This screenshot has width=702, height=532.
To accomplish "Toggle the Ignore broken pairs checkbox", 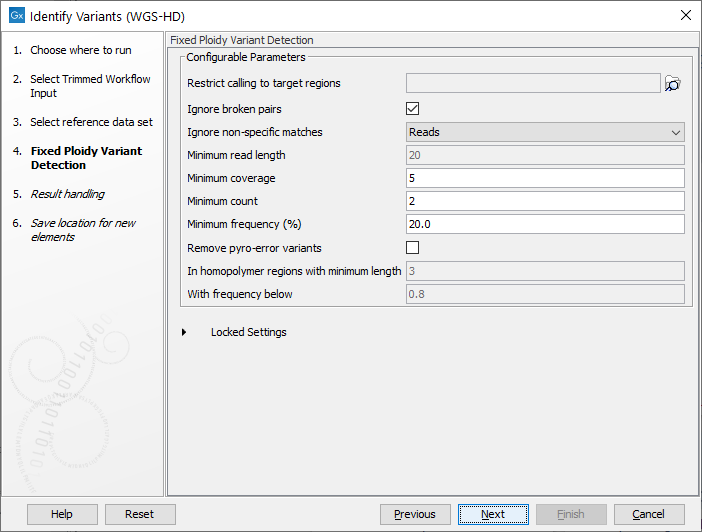I will (x=412, y=108).
